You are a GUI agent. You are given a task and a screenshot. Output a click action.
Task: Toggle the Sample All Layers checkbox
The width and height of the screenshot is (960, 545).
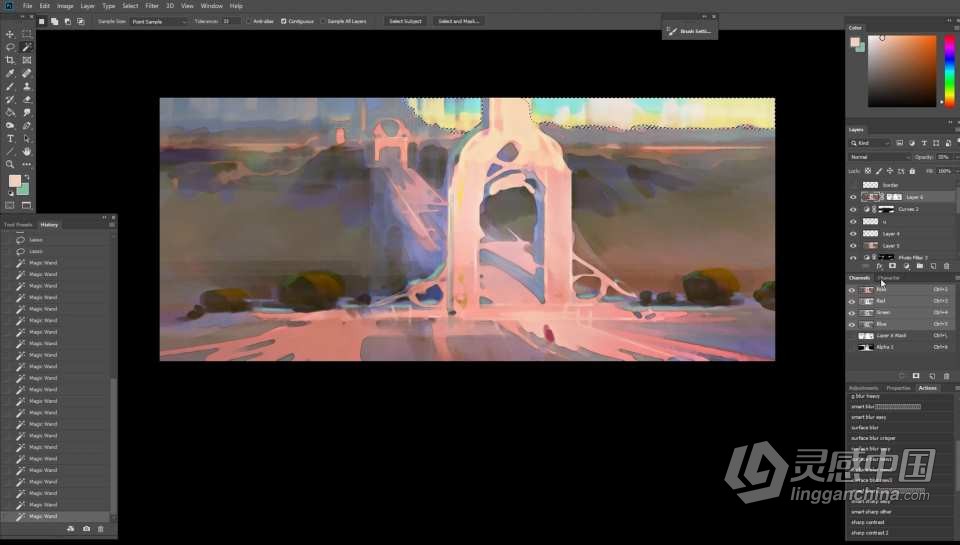click(323, 21)
